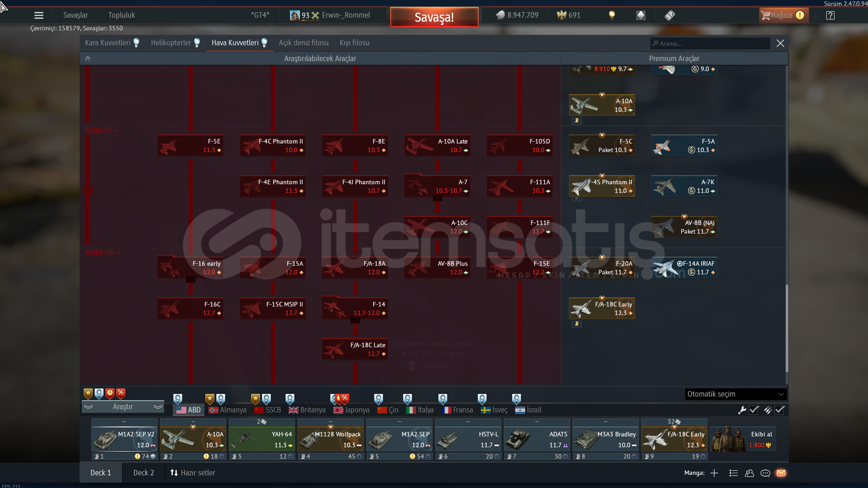868x488 pixels.
Task: Select the F-111A aircraft
Action: click(x=520, y=187)
